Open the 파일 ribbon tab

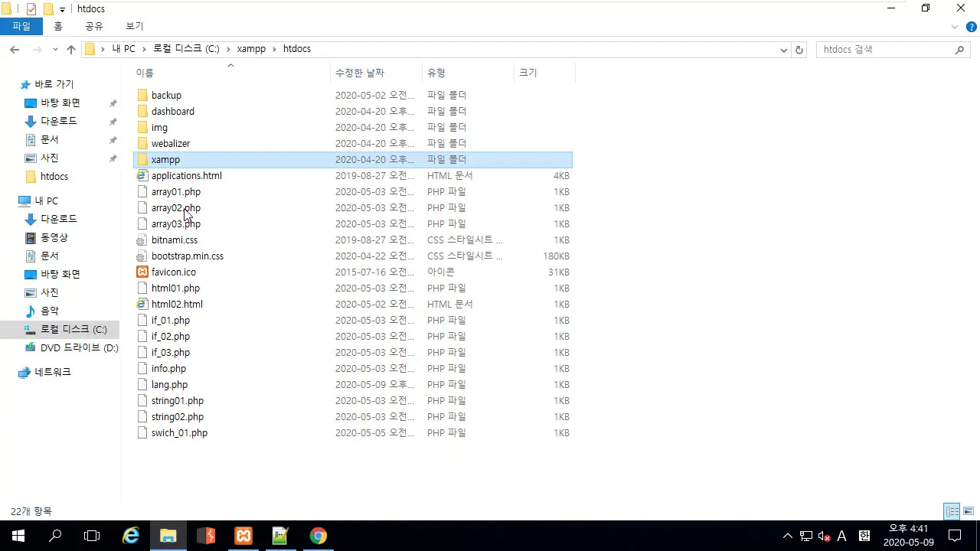click(x=21, y=26)
